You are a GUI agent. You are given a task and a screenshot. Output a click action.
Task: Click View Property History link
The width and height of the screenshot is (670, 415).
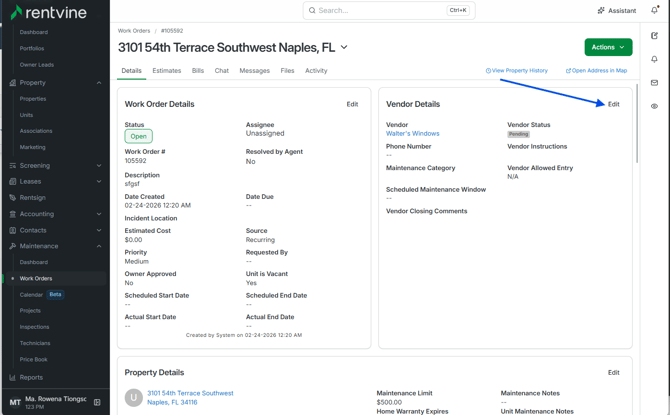(x=517, y=71)
